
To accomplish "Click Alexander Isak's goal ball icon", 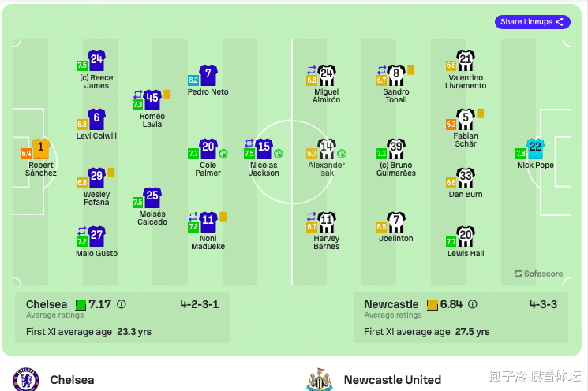I will point(341,154).
